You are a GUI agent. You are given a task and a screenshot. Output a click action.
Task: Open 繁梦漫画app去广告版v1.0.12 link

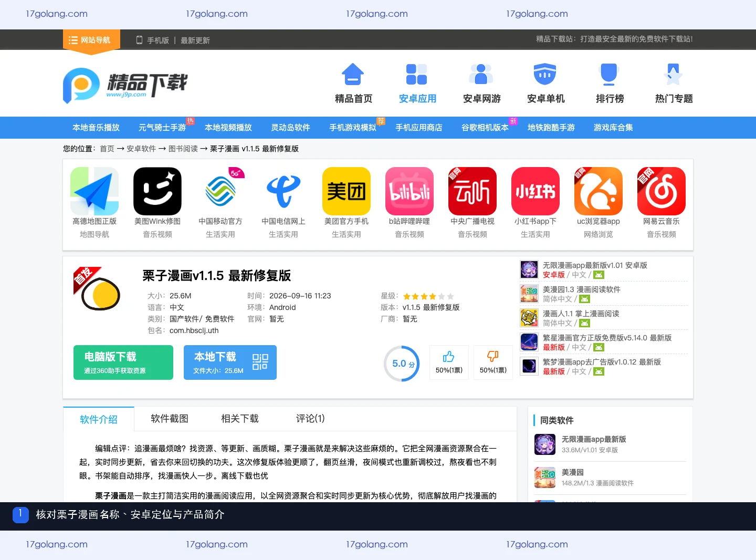click(x=602, y=362)
